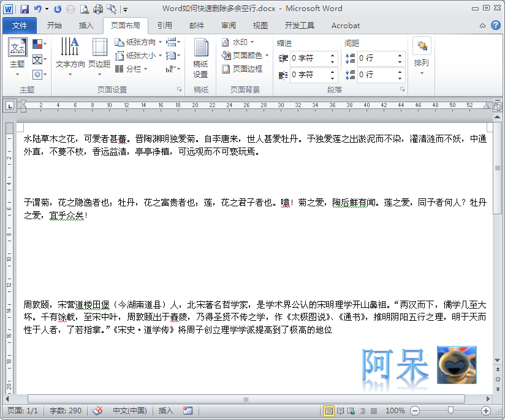
Task: Open the 主题 themes gallery
Action: [x=17, y=57]
